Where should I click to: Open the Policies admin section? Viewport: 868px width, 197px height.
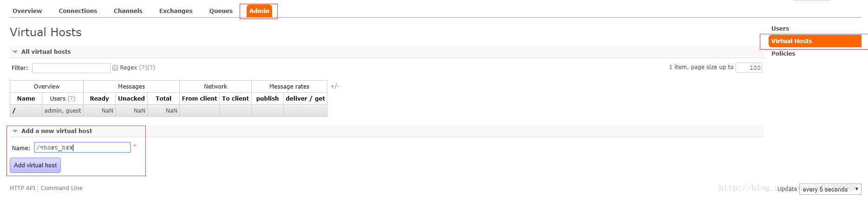[783, 53]
